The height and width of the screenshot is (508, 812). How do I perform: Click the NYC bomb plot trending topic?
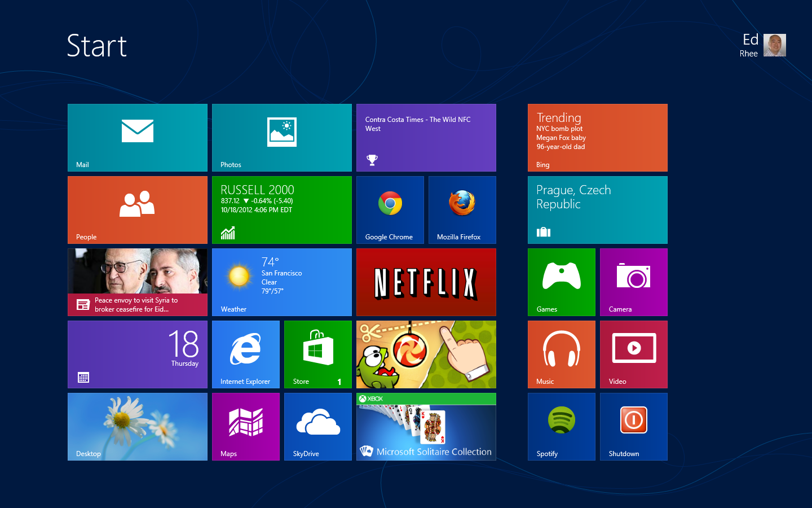click(x=559, y=129)
